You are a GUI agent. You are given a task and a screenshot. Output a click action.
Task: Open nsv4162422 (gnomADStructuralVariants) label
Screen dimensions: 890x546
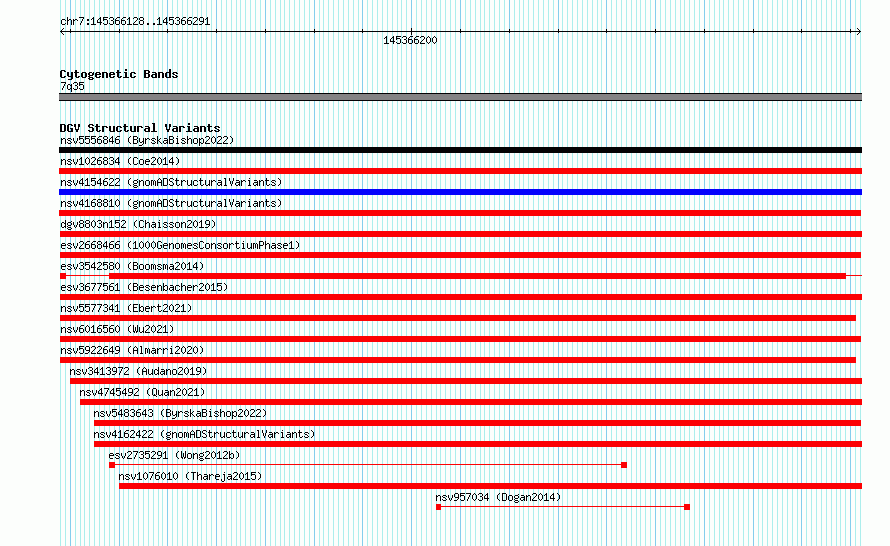pyautogui.click(x=204, y=434)
